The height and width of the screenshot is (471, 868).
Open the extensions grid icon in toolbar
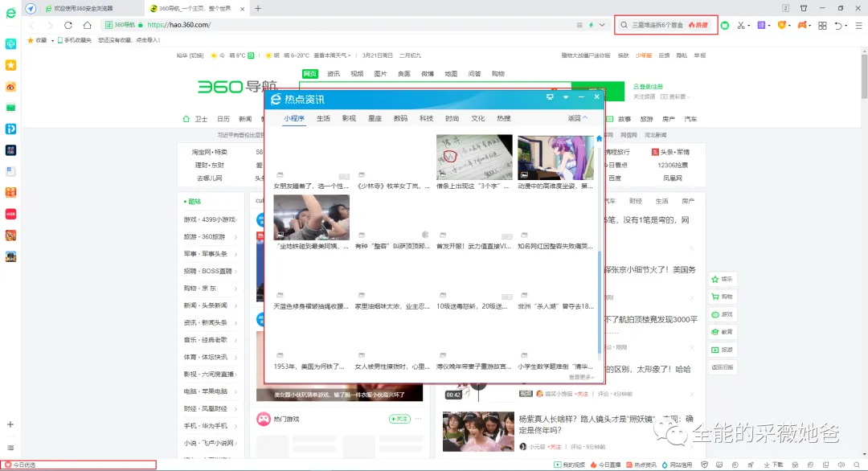pyautogui.click(x=822, y=25)
